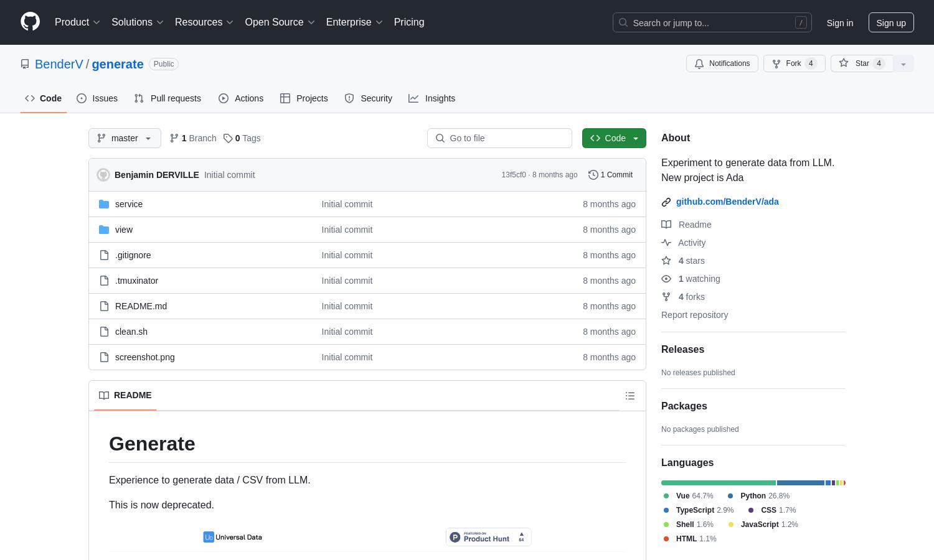Switch to the Actions tab

[241, 98]
